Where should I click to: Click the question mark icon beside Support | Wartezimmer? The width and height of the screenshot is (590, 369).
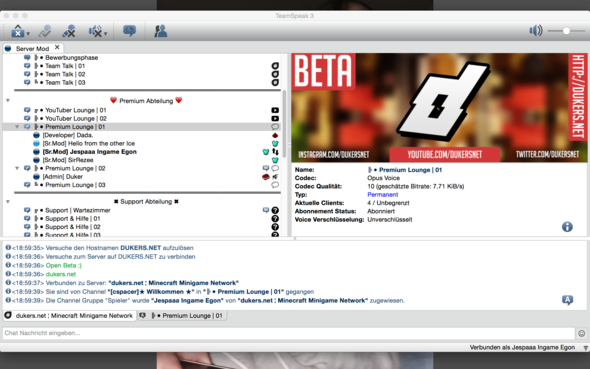click(x=275, y=210)
